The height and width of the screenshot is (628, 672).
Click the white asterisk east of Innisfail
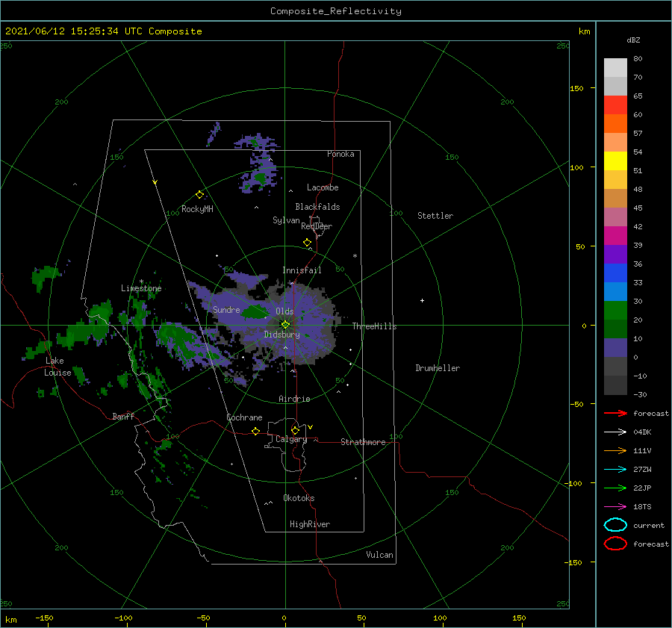click(355, 256)
